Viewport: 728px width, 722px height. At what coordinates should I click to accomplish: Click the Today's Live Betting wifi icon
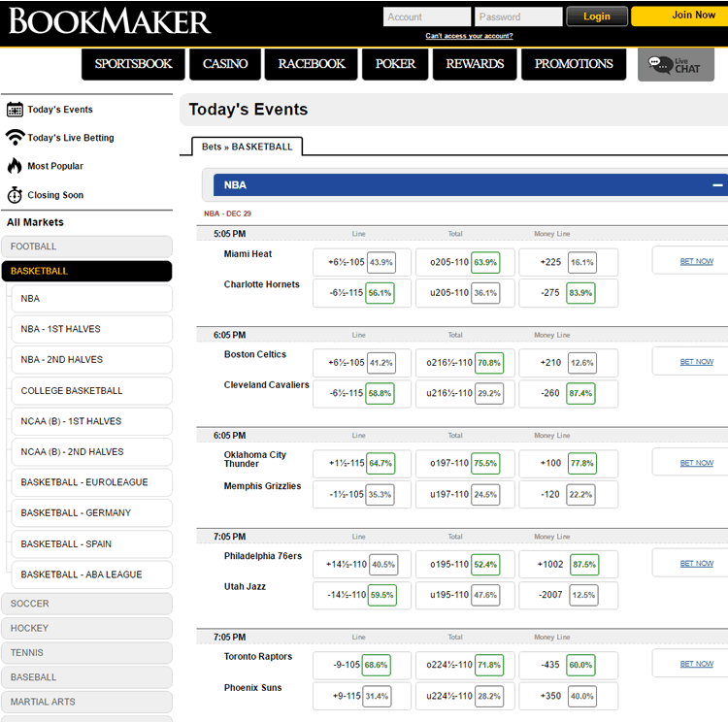[x=15, y=138]
